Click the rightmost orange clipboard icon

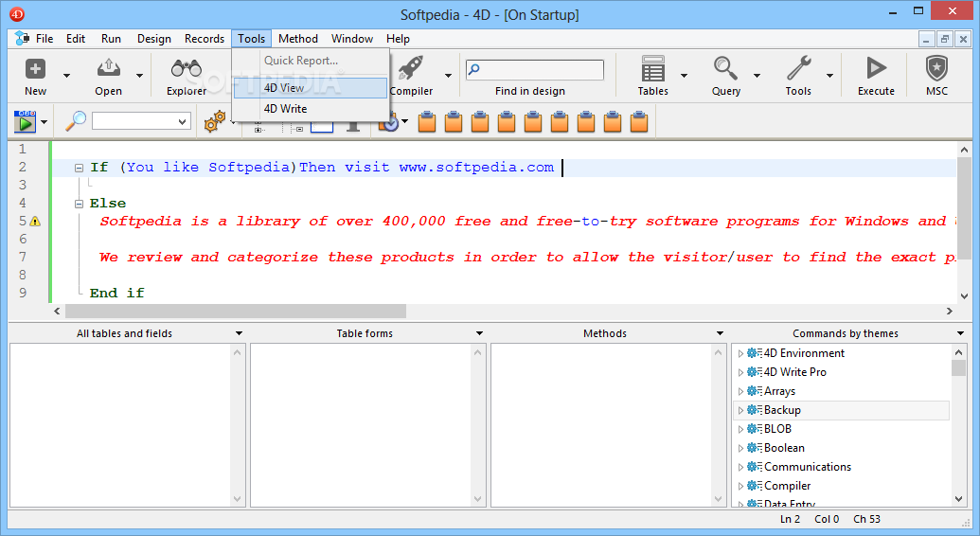(639, 121)
